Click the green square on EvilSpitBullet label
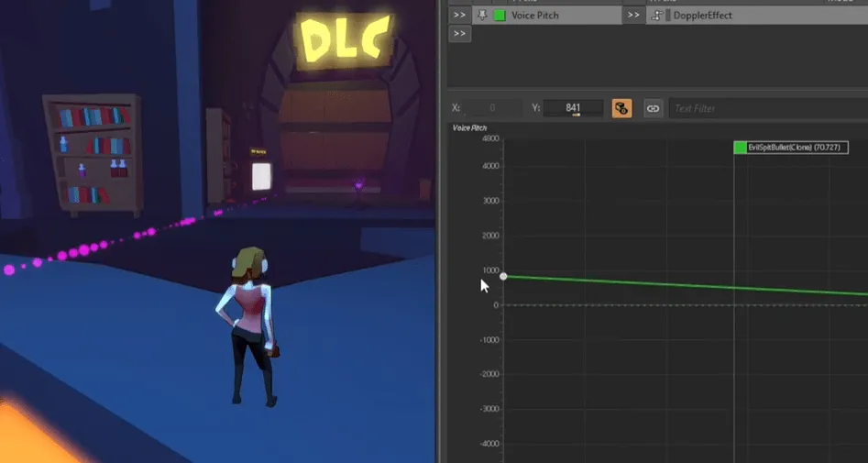The width and height of the screenshot is (868, 463). 740,148
